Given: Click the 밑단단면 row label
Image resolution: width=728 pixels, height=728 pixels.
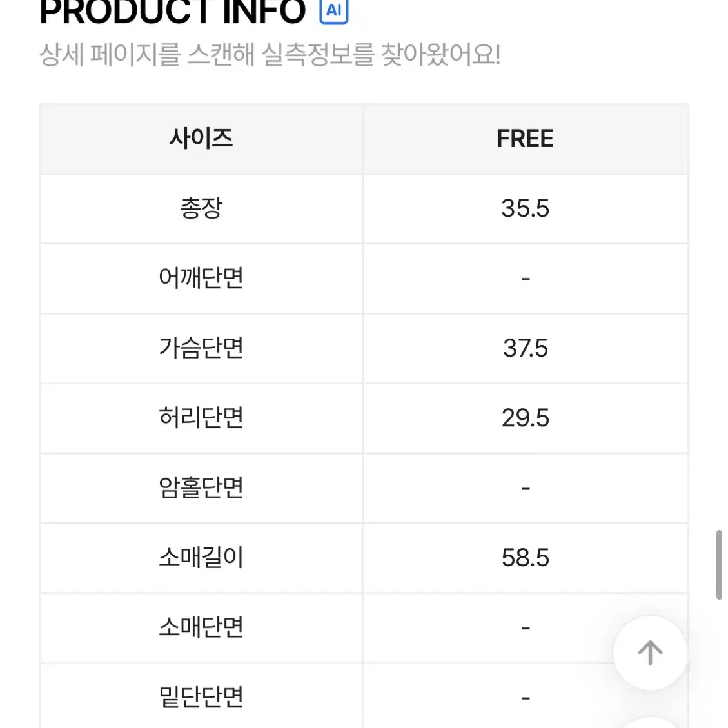Looking at the screenshot, I should coord(201,697).
